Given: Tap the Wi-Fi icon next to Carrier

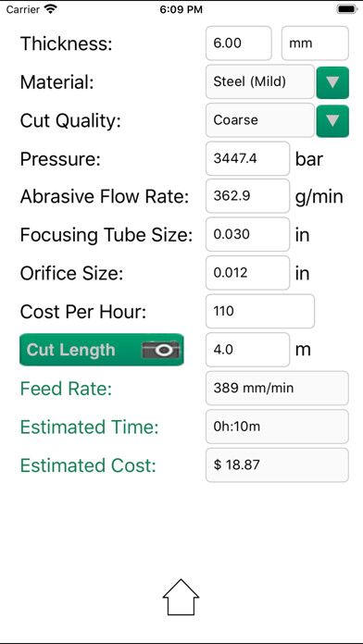Looking at the screenshot, I should (x=51, y=9).
